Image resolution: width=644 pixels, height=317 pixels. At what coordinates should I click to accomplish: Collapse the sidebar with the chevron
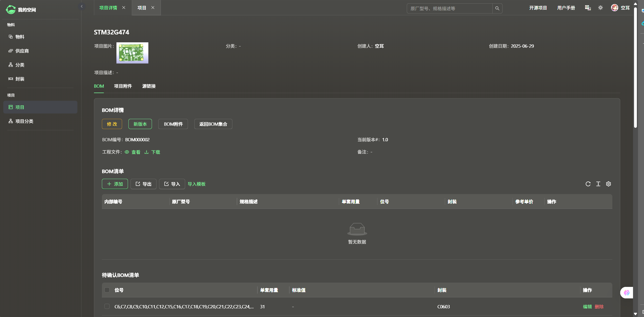click(x=82, y=6)
